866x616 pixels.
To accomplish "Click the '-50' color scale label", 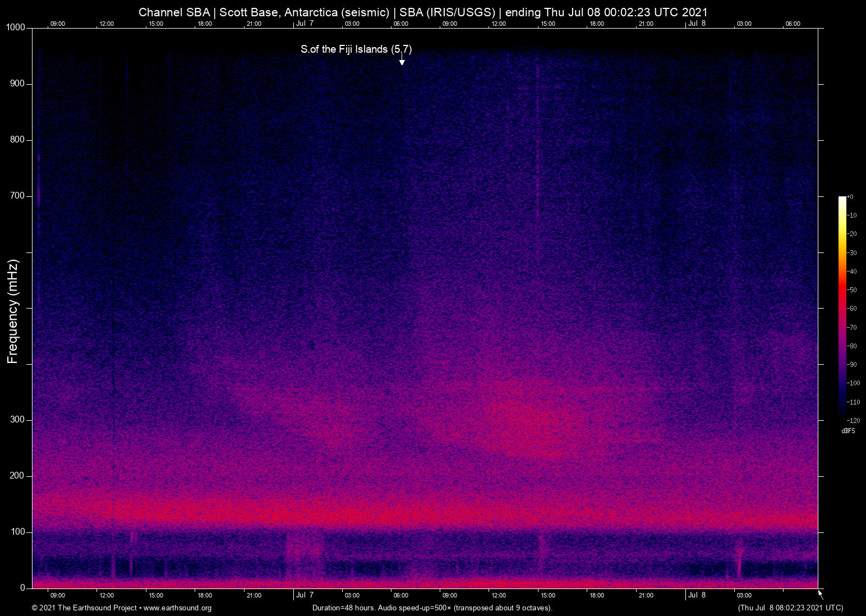I will 852,290.
